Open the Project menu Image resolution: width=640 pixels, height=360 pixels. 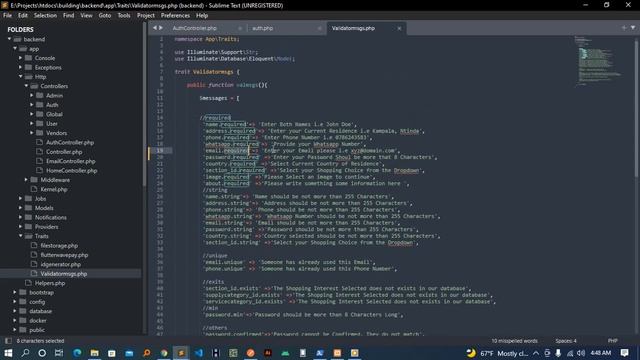point(146,16)
